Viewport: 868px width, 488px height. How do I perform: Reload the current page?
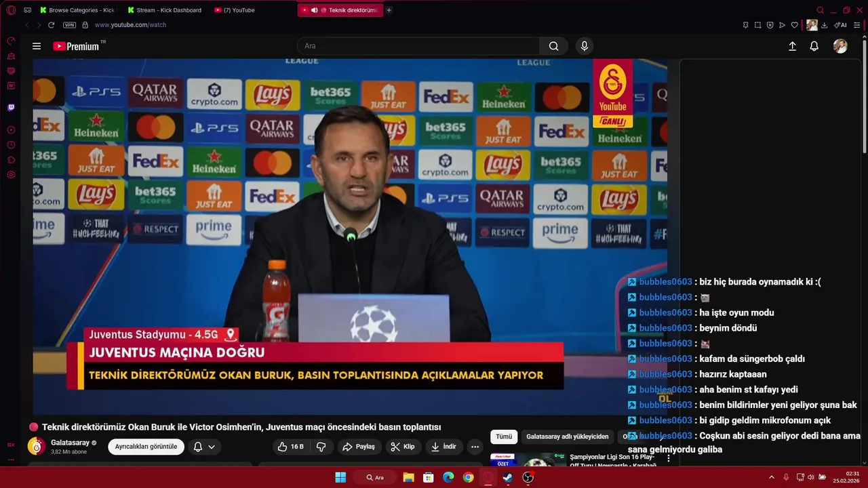pos(51,25)
